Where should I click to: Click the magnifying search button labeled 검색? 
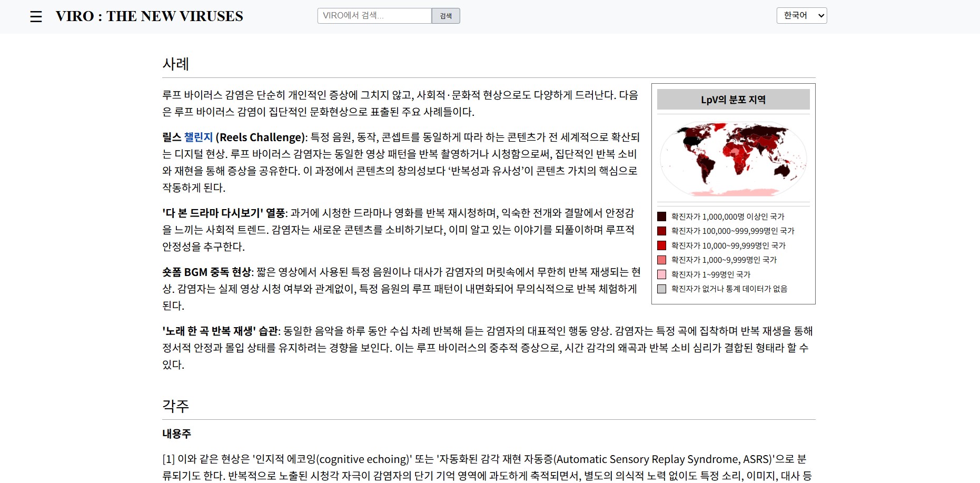coord(445,16)
